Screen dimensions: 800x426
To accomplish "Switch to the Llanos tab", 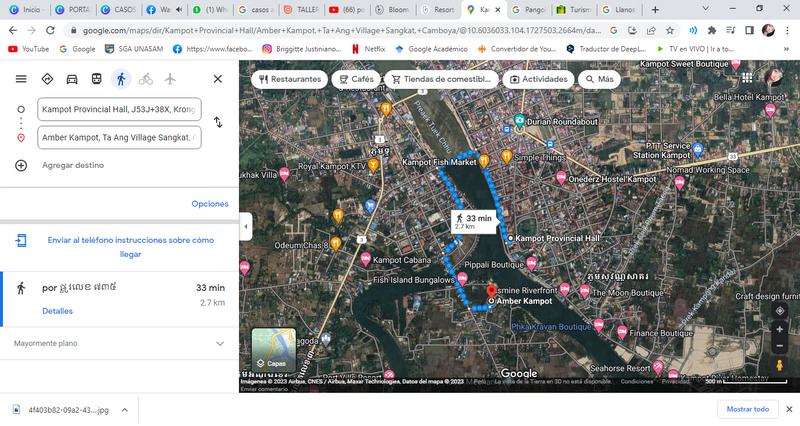I will coord(619,9).
